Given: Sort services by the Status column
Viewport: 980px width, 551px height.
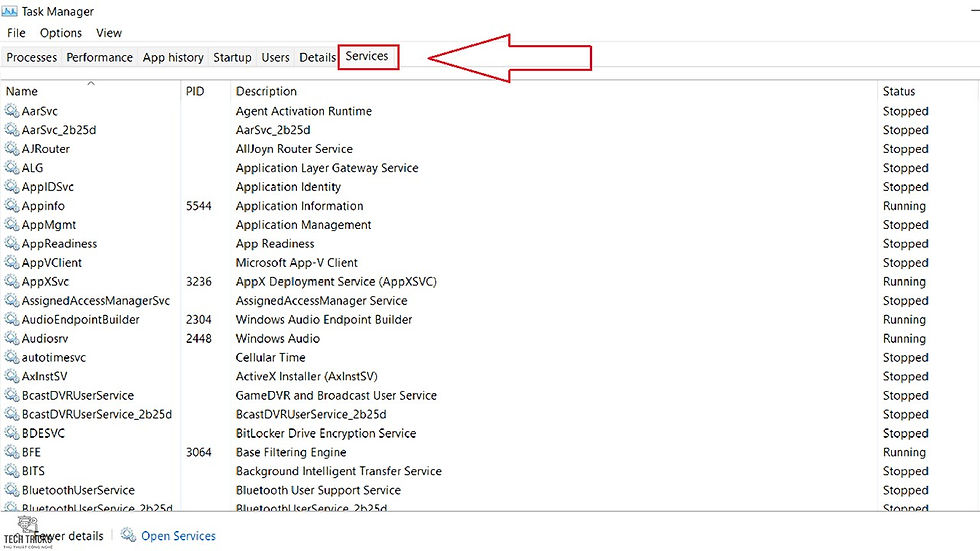Looking at the screenshot, I should pos(928,91).
